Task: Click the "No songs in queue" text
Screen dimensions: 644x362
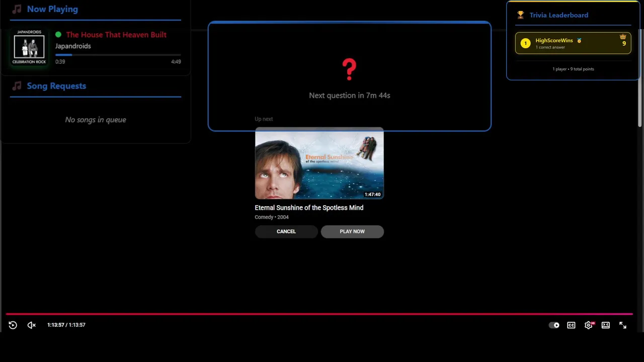Action: click(96, 120)
